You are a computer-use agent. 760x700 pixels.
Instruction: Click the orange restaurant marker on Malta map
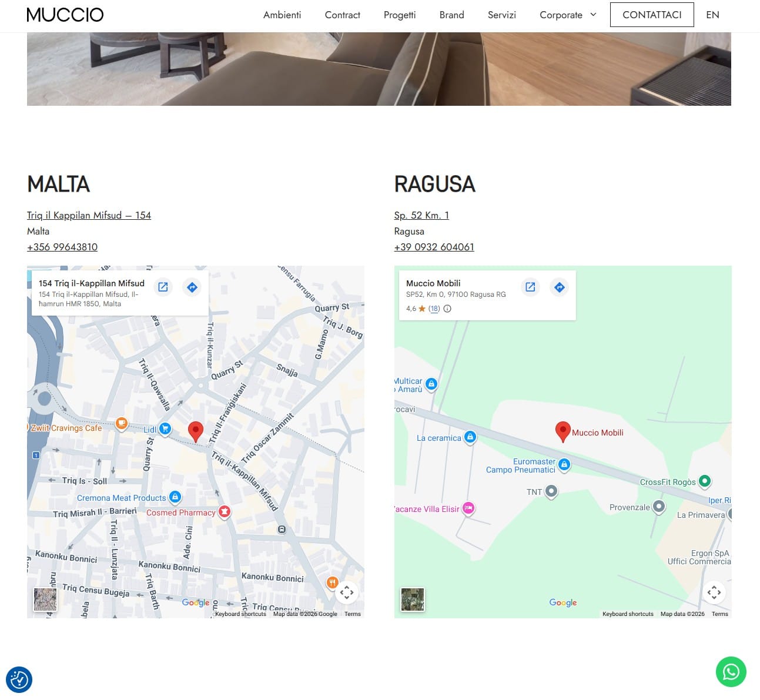tap(332, 582)
